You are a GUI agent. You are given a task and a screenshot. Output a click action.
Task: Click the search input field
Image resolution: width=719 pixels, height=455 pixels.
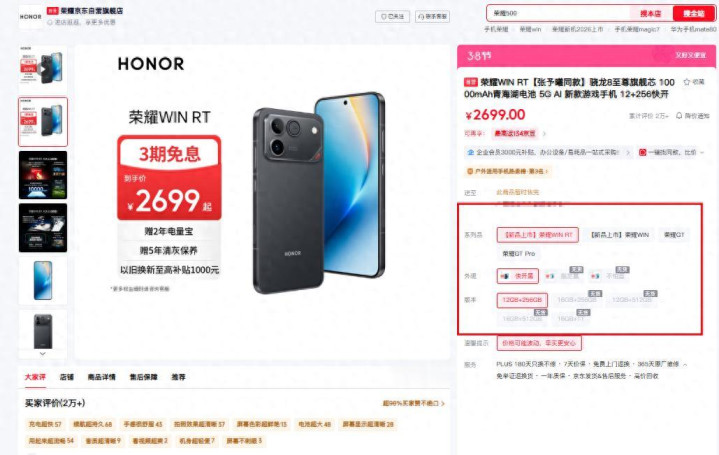pos(558,14)
